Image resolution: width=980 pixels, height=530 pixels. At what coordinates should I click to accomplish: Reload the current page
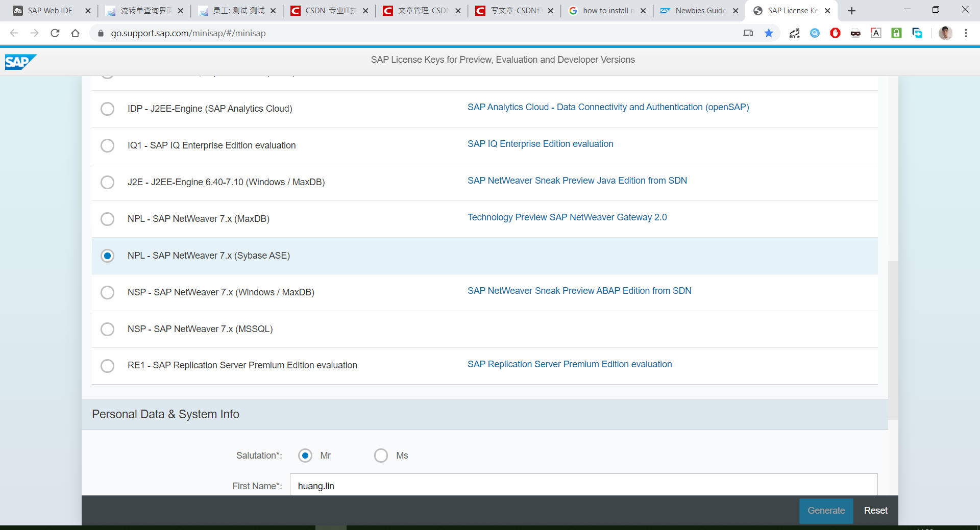[55, 33]
